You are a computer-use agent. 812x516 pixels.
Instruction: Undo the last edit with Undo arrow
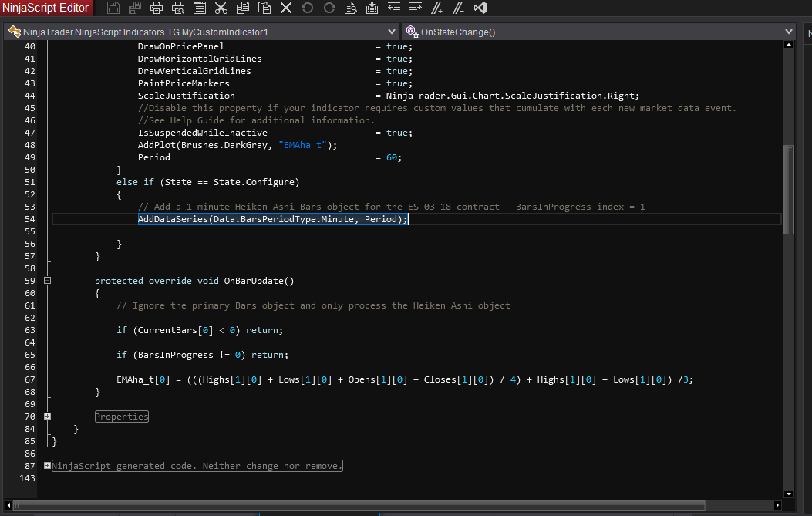click(x=308, y=8)
